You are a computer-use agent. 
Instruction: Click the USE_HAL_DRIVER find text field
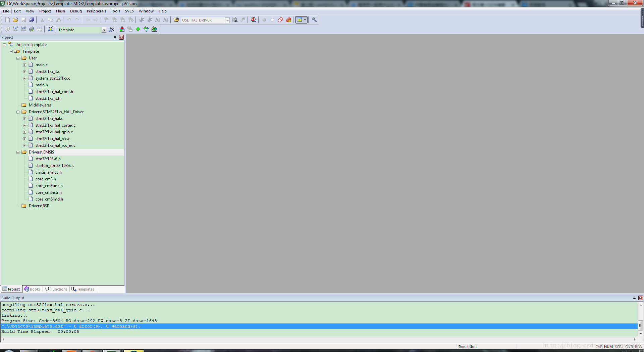click(203, 20)
